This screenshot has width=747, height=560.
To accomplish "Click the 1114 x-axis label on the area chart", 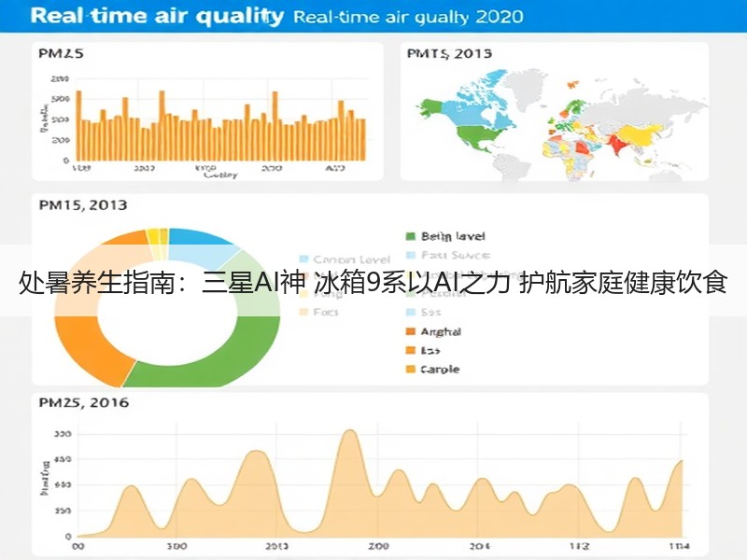I will (679, 546).
